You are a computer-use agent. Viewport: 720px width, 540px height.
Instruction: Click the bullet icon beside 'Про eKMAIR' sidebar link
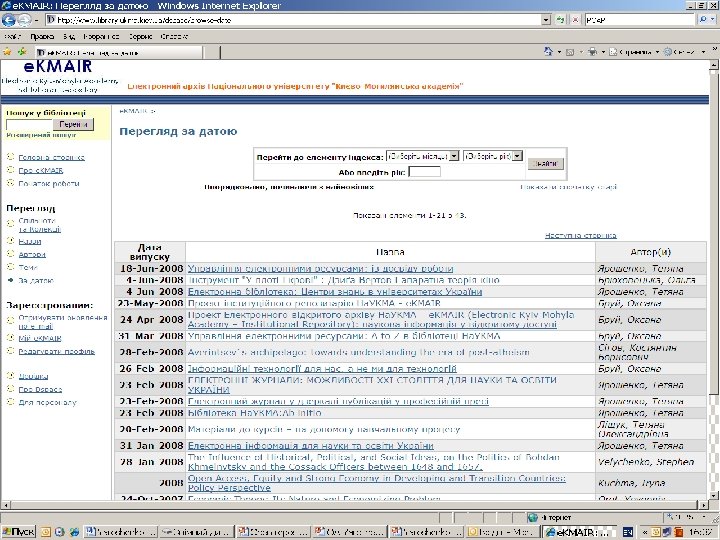(x=11, y=170)
